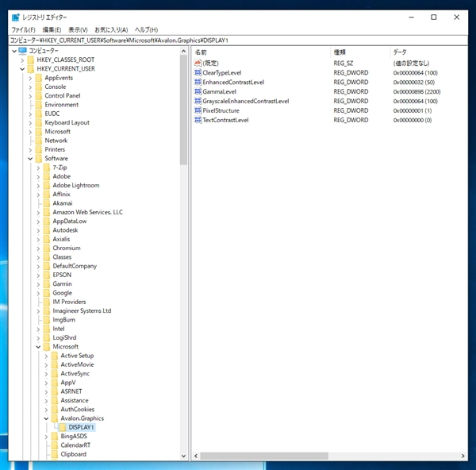The height and width of the screenshot is (470, 476).
Task: Open the View menu
Action: [x=78, y=30]
